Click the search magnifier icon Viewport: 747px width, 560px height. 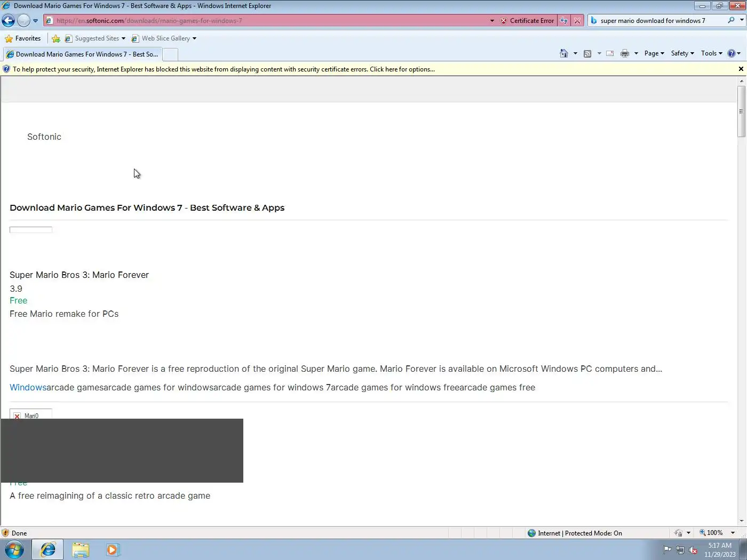pos(731,20)
